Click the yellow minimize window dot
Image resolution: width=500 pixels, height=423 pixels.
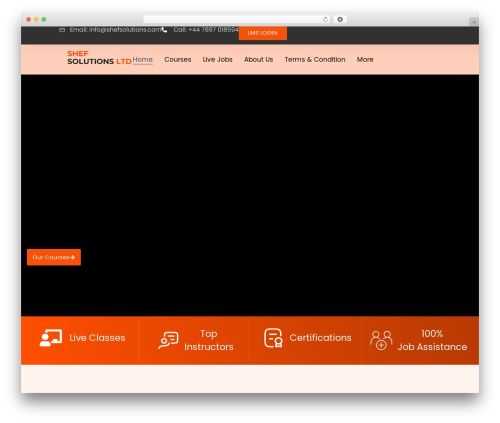click(x=36, y=20)
